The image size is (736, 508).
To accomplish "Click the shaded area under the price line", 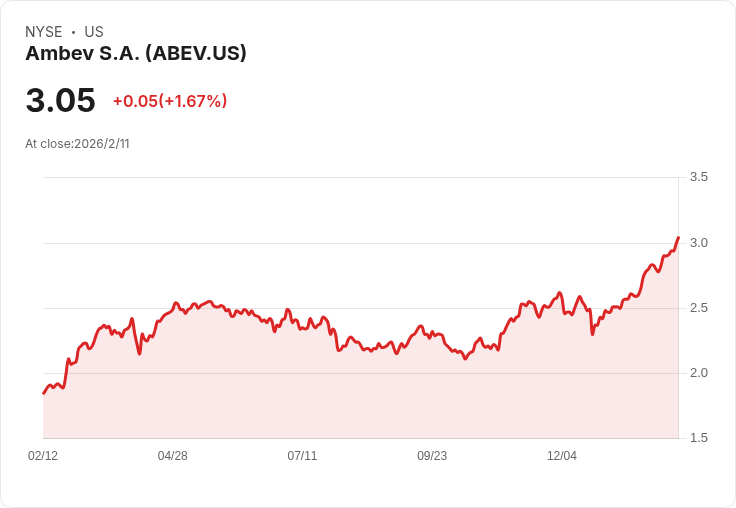I will [361, 399].
